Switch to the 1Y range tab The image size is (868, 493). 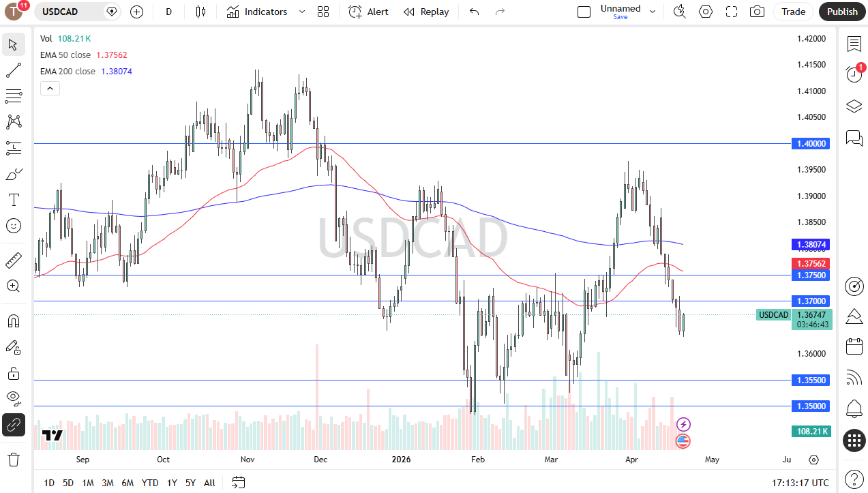pyautogui.click(x=171, y=483)
